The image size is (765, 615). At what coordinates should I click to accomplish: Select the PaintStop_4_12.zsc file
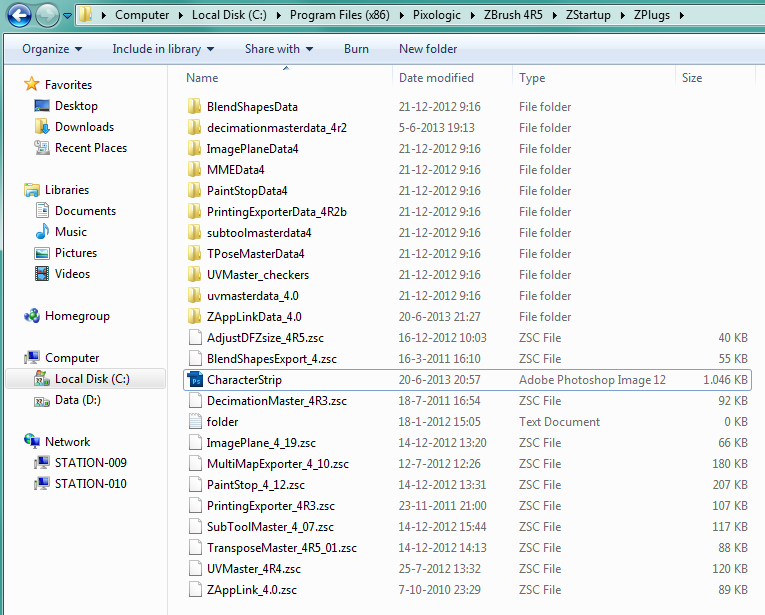(255, 484)
